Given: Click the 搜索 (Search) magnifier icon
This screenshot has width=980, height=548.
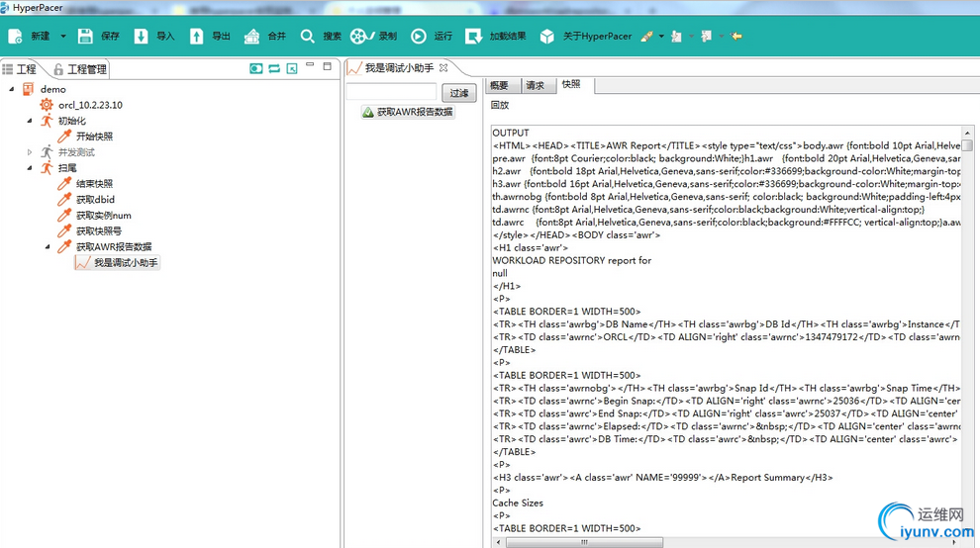Looking at the screenshot, I should [x=307, y=37].
